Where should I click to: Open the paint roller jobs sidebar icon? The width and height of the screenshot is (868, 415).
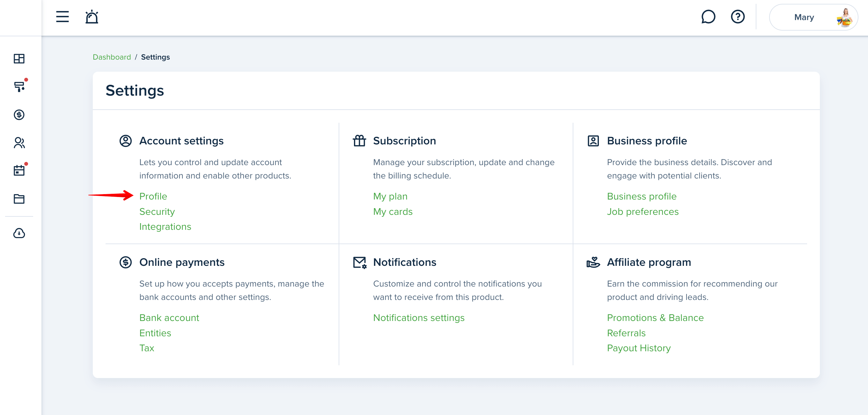coord(19,87)
